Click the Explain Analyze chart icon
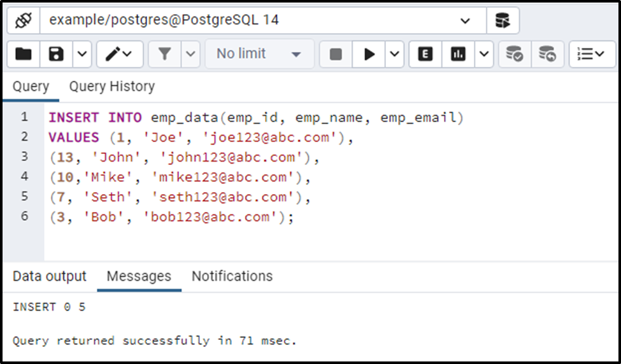The width and height of the screenshot is (621, 364). [x=458, y=54]
